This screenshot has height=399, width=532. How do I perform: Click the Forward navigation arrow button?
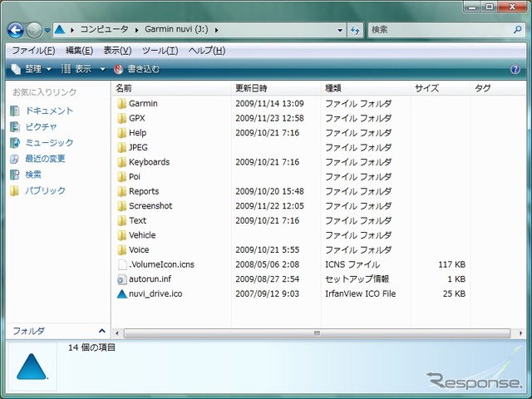34,30
